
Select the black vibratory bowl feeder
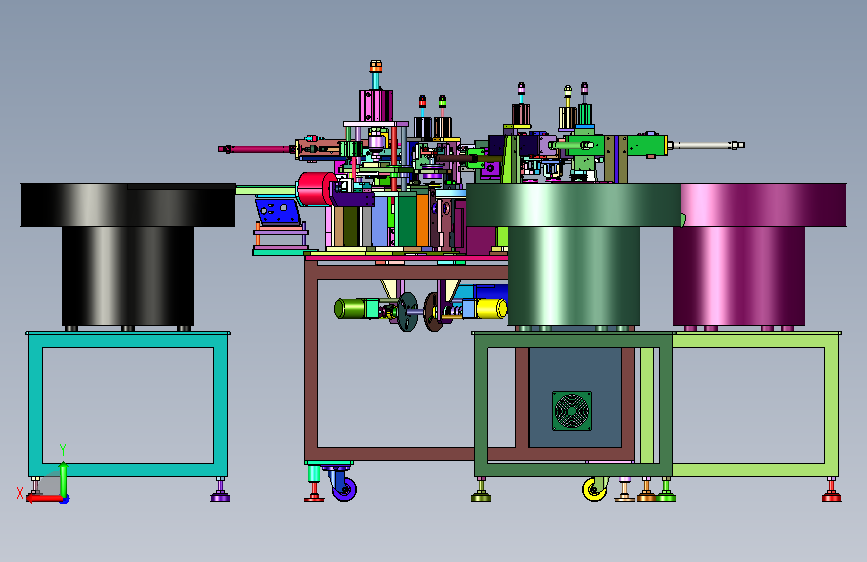pos(128,254)
